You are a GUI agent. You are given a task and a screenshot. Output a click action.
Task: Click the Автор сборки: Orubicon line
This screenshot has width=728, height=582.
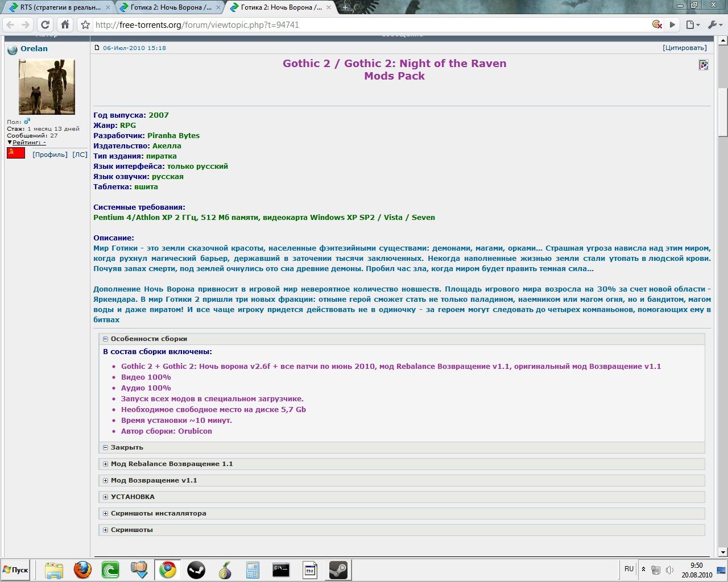click(x=166, y=431)
